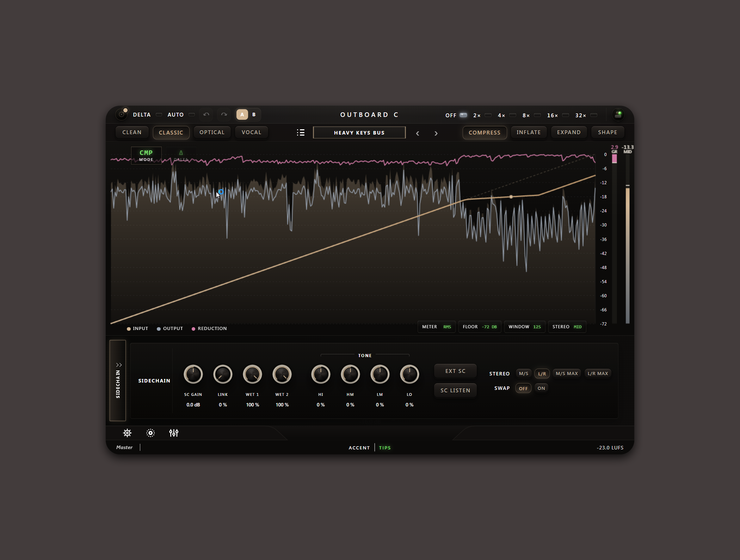
Task: Select the VOCAL compressor style
Action: [x=251, y=132]
